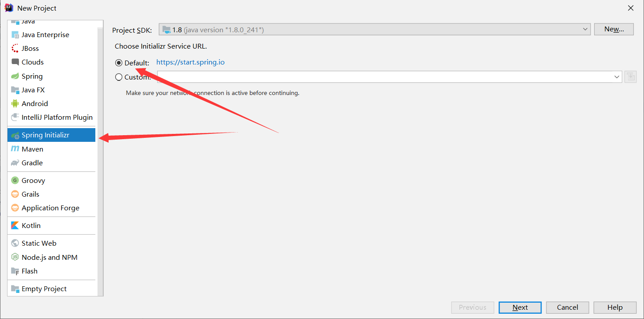Click the Grails icon
The width and height of the screenshot is (644, 319).
(15, 194)
